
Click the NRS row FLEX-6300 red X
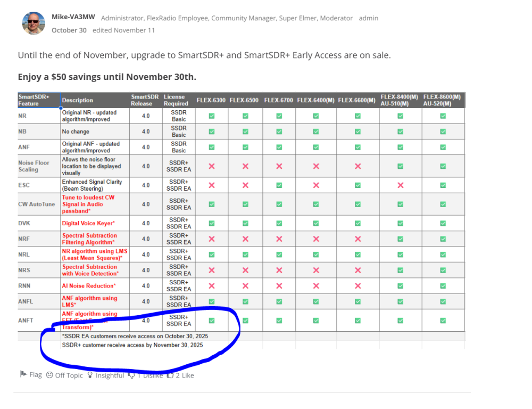click(x=212, y=270)
